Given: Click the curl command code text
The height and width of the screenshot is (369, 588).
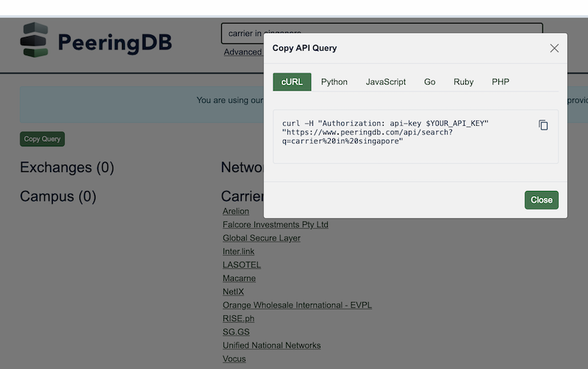Looking at the screenshot, I should [x=385, y=132].
